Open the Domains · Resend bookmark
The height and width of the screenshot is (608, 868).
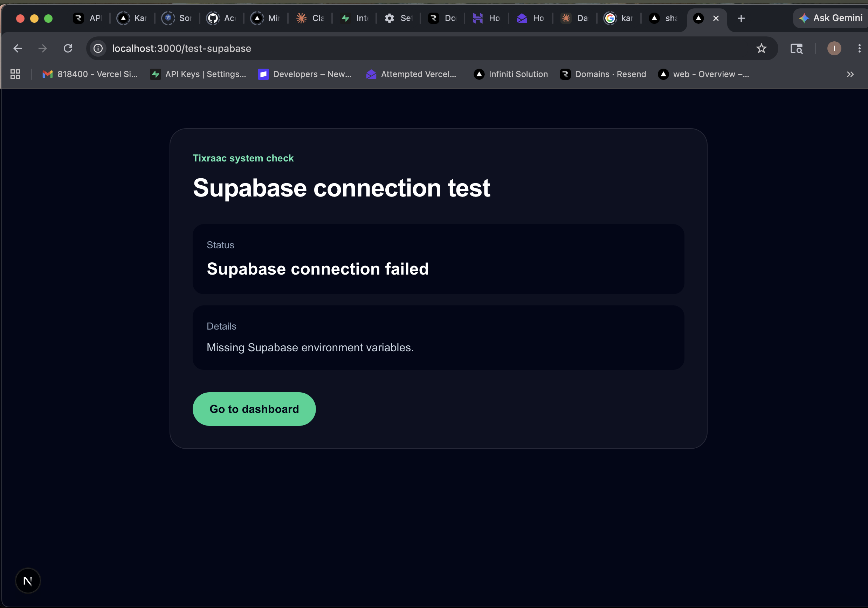click(603, 74)
